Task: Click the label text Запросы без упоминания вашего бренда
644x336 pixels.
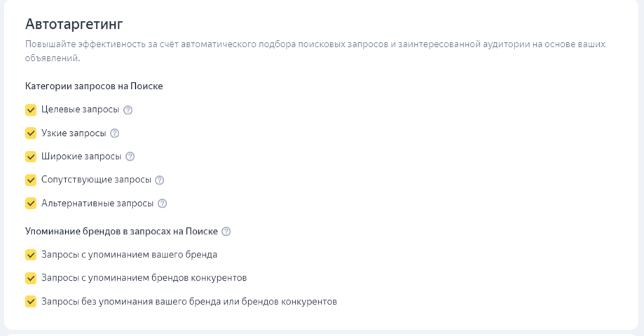Action: [x=189, y=302]
